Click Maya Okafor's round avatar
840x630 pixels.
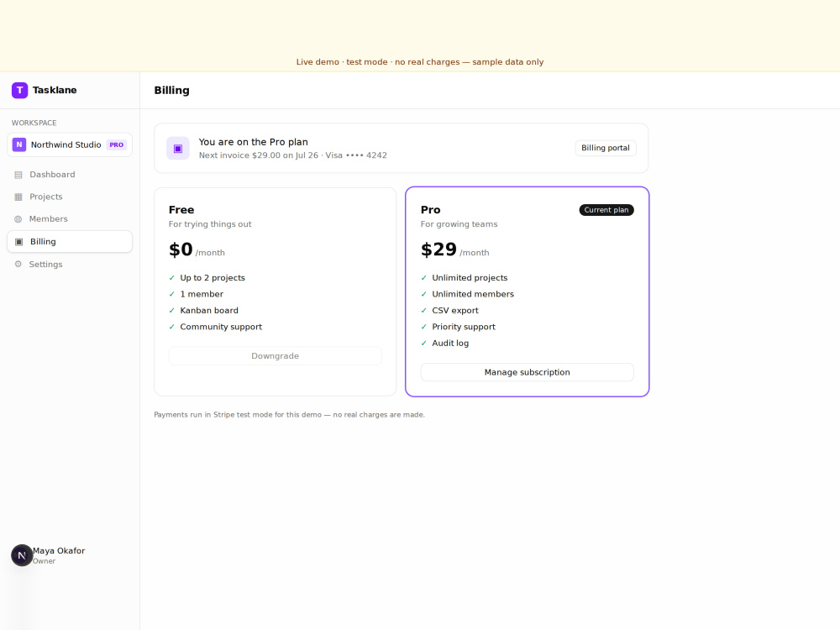coord(22,555)
